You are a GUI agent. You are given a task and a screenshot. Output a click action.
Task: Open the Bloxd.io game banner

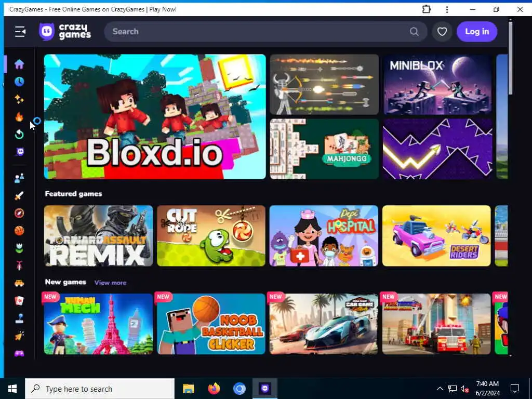[155, 116]
